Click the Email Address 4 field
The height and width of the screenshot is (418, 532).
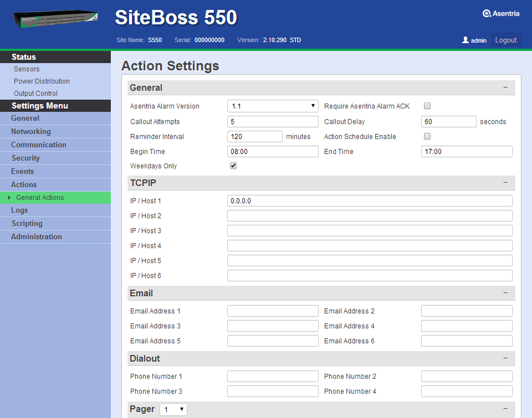[467, 326]
